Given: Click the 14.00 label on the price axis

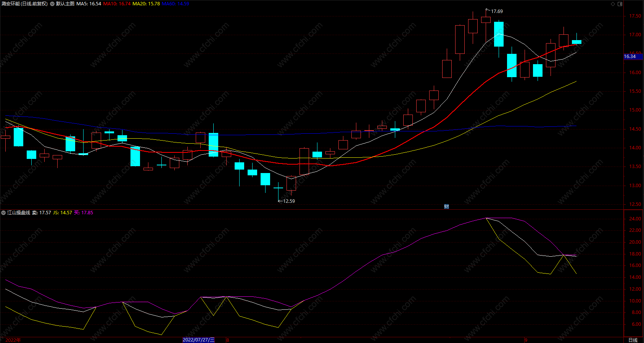Looking at the screenshot, I should click(635, 148).
